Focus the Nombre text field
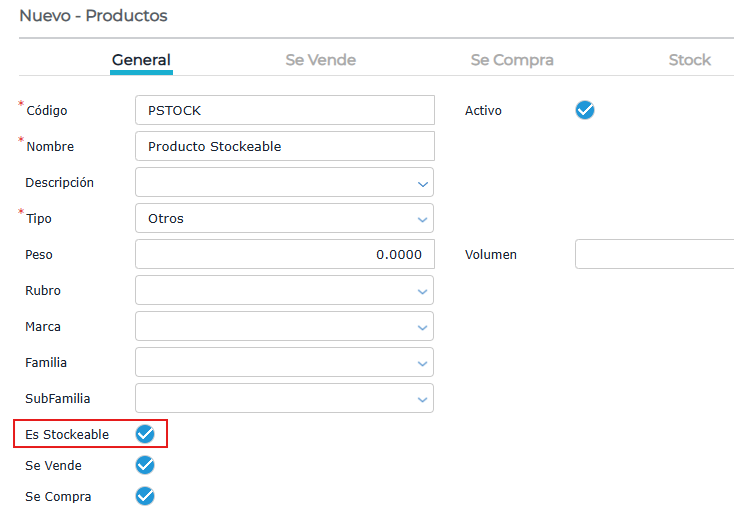This screenshot has width=734, height=510. (x=284, y=146)
